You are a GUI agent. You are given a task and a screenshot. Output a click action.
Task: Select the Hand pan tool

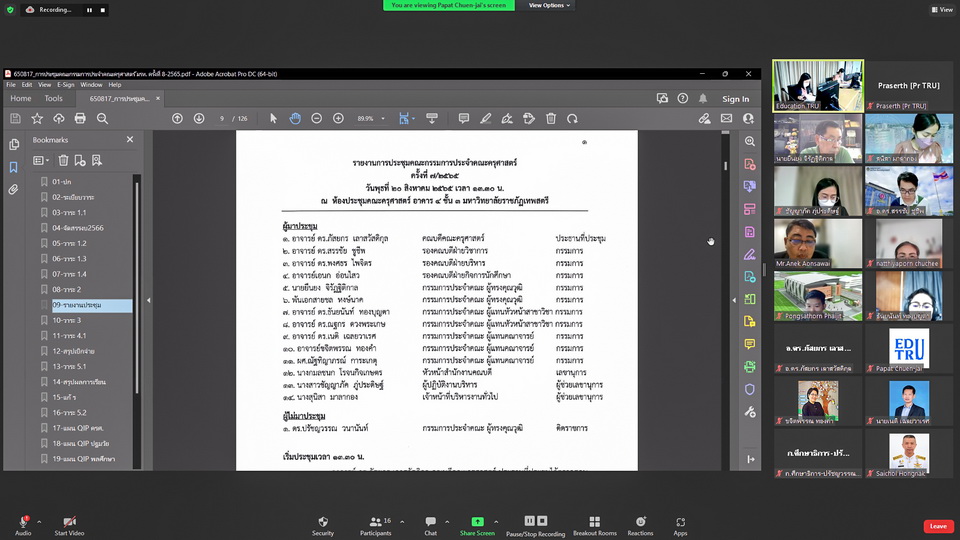[x=295, y=119]
